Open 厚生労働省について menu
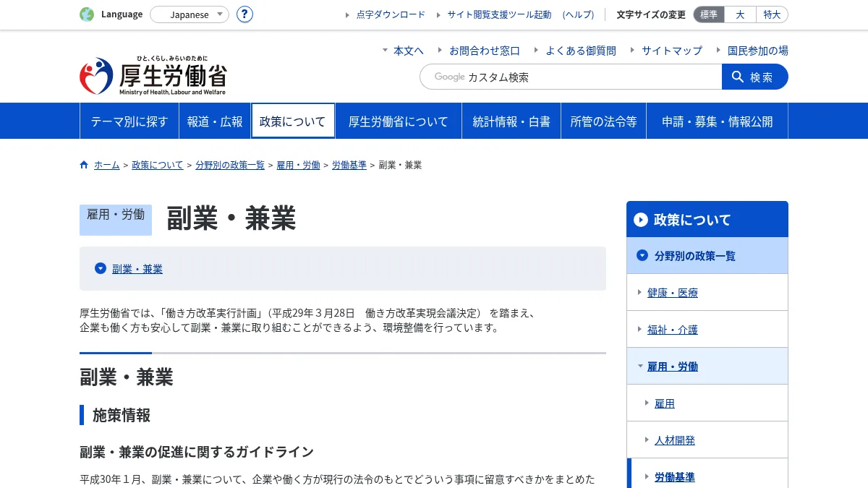The image size is (868, 488). [399, 121]
